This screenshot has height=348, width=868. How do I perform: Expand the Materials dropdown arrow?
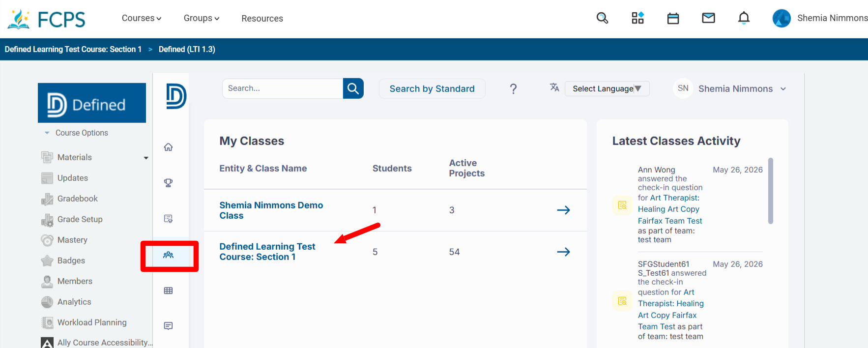[x=146, y=158]
